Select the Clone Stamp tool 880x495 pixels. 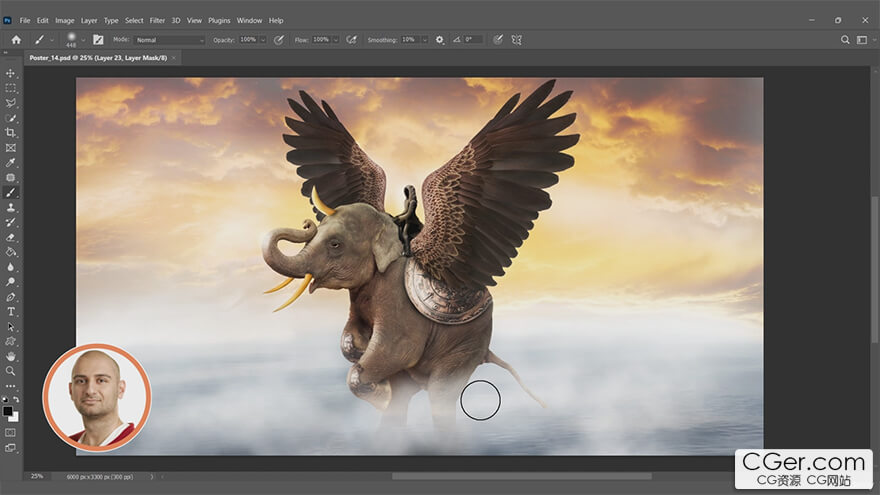[11, 207]
